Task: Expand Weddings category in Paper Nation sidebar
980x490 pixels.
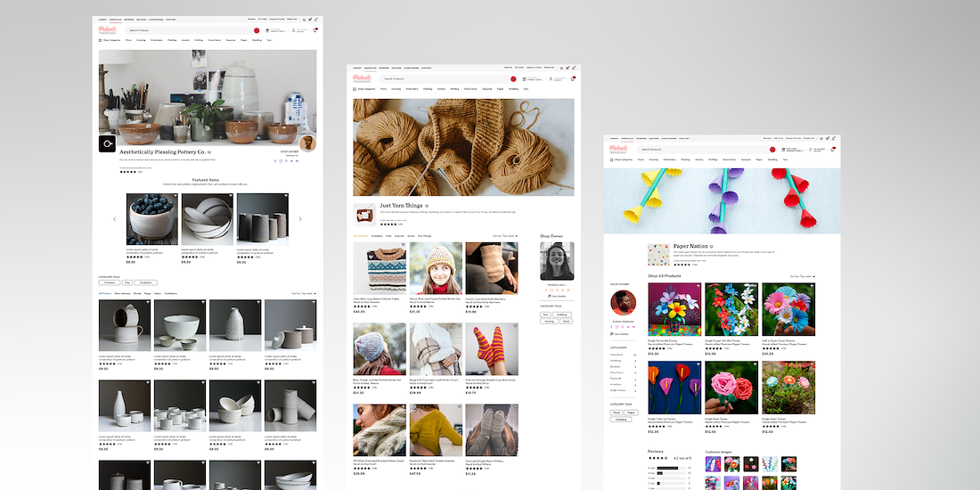Action: (623, 361)
